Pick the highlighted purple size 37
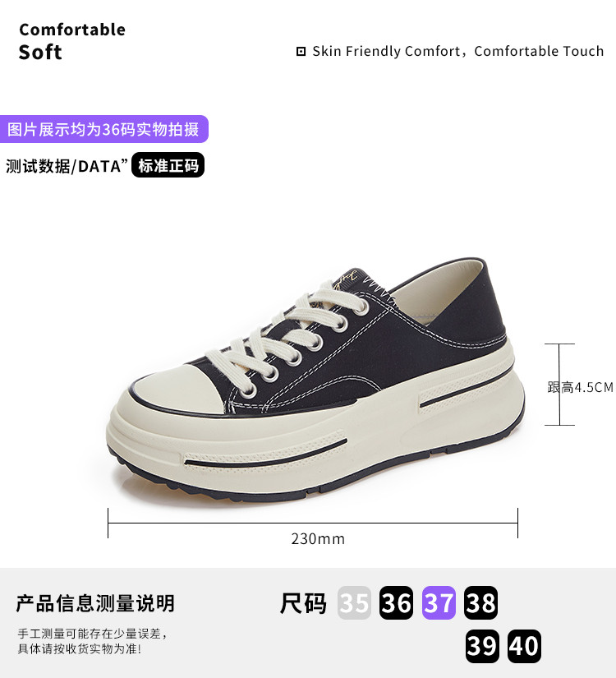 (439, 602)
